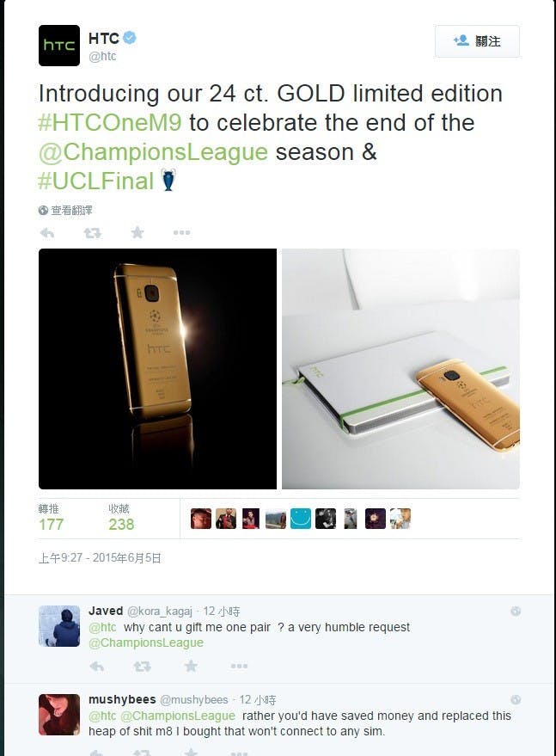Retweet the HTC gold edition tweet
This screenshot has height=756, width=556.
(x=93, y=233)
